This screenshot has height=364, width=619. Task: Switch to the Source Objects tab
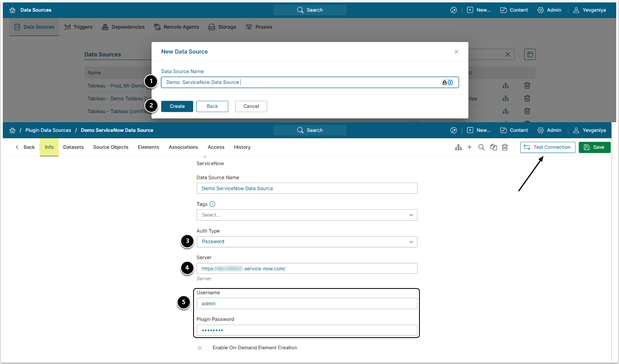pyautogui.click(x=111, y=147)
